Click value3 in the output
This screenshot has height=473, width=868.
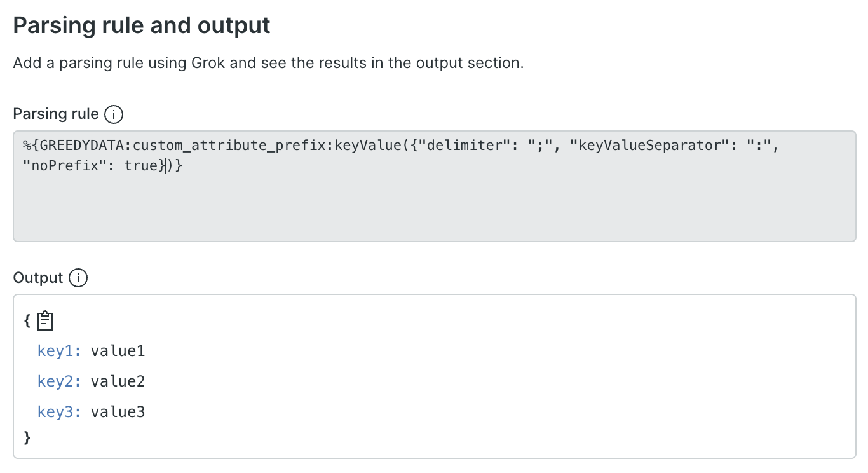[118, 412]
